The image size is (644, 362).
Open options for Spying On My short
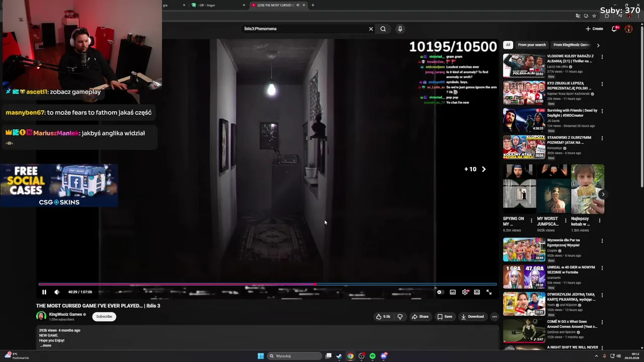click(531, 220)
